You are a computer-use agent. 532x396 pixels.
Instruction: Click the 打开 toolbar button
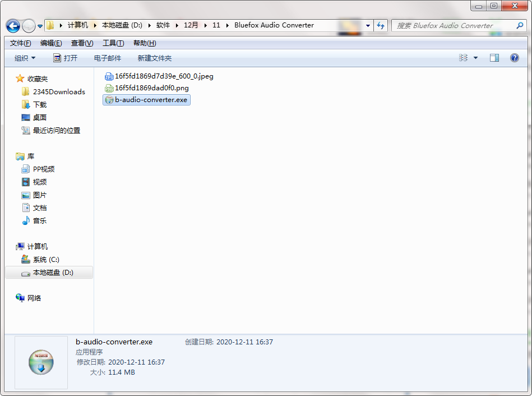[x=65, y=58]
